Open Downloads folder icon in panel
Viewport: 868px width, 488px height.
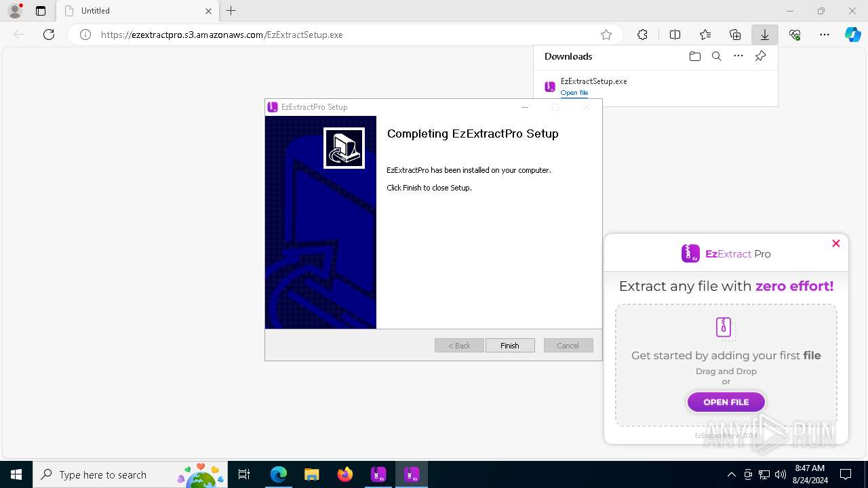[x=694, y=56]
